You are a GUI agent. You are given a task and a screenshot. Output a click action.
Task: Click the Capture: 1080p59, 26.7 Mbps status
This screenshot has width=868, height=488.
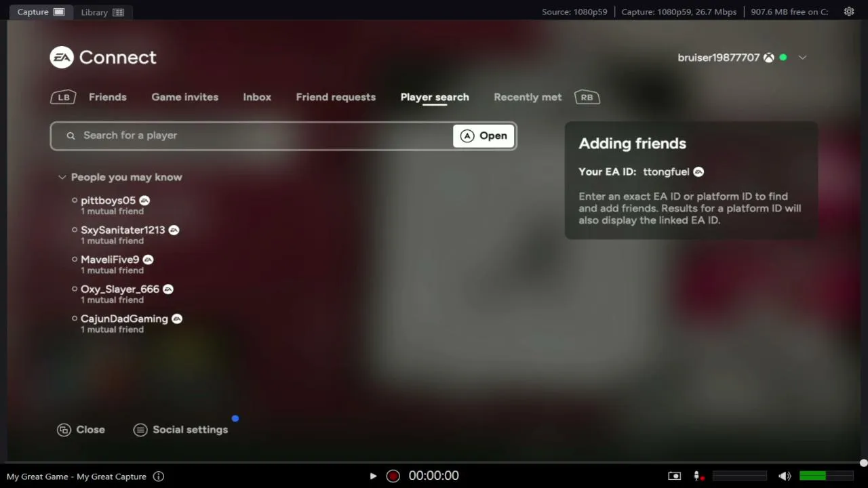click(x=679, y=12)
